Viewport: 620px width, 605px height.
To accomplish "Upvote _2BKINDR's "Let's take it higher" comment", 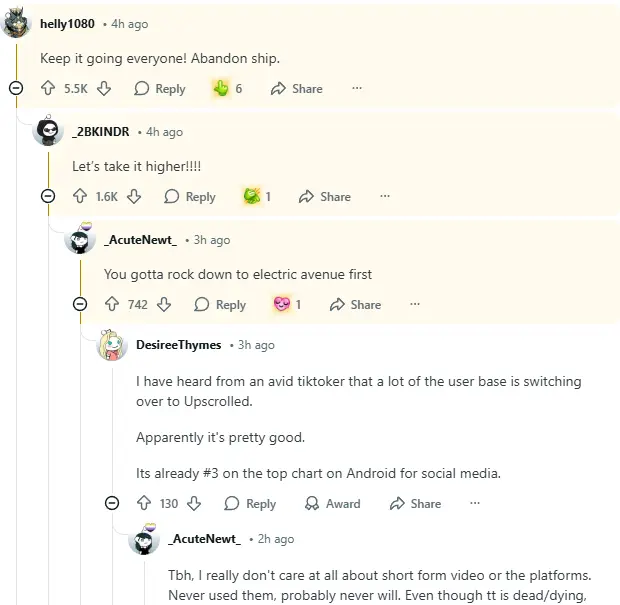I will click(80, 197).
